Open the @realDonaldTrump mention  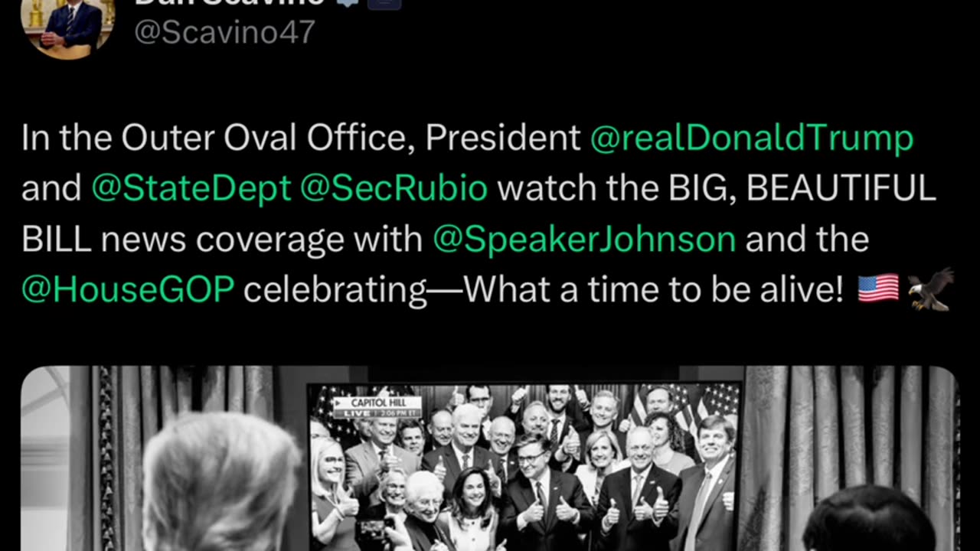coord(752,139)
